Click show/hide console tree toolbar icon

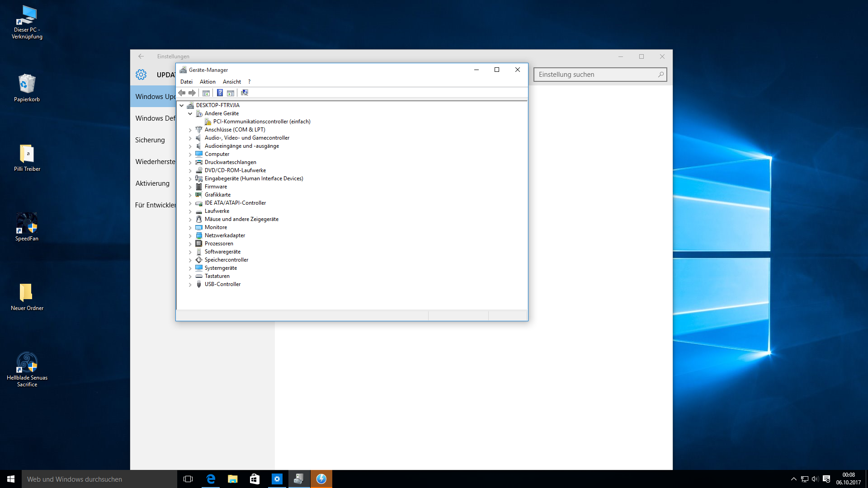[206, 93]
